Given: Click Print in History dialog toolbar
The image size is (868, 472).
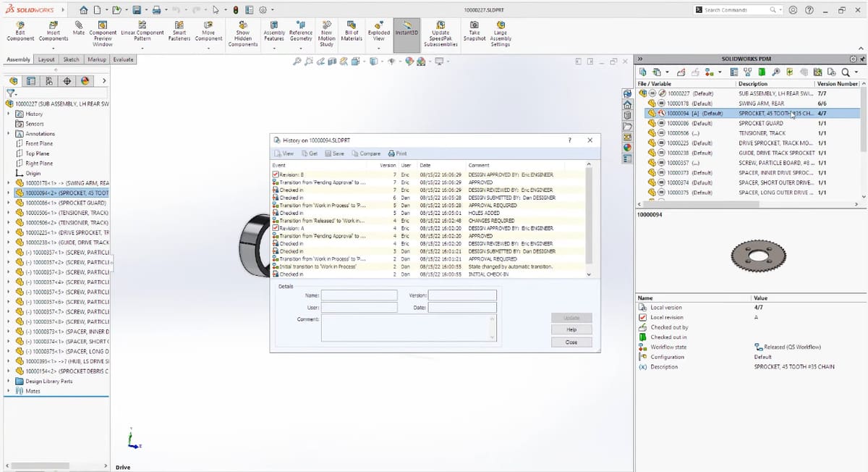Looking at the screenshot, I should pos(397,153).
